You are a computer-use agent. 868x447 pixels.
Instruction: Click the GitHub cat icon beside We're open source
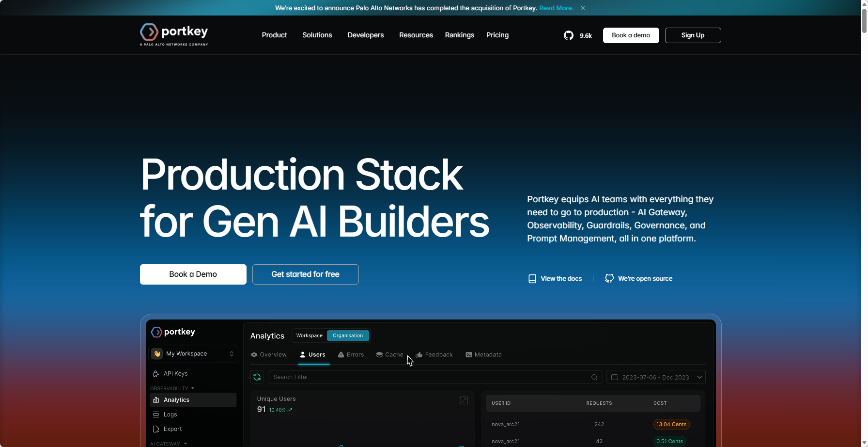609,279
